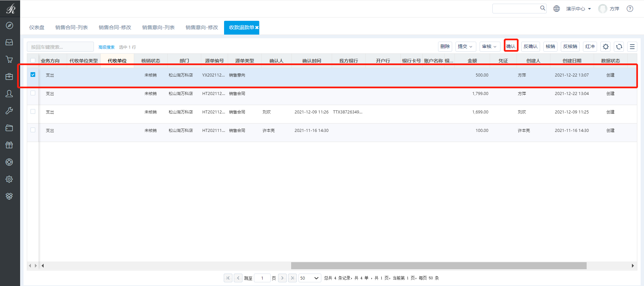Open the column settings gear button
The height and width of the screenshot is (286, 644).
tap(606, 47)
